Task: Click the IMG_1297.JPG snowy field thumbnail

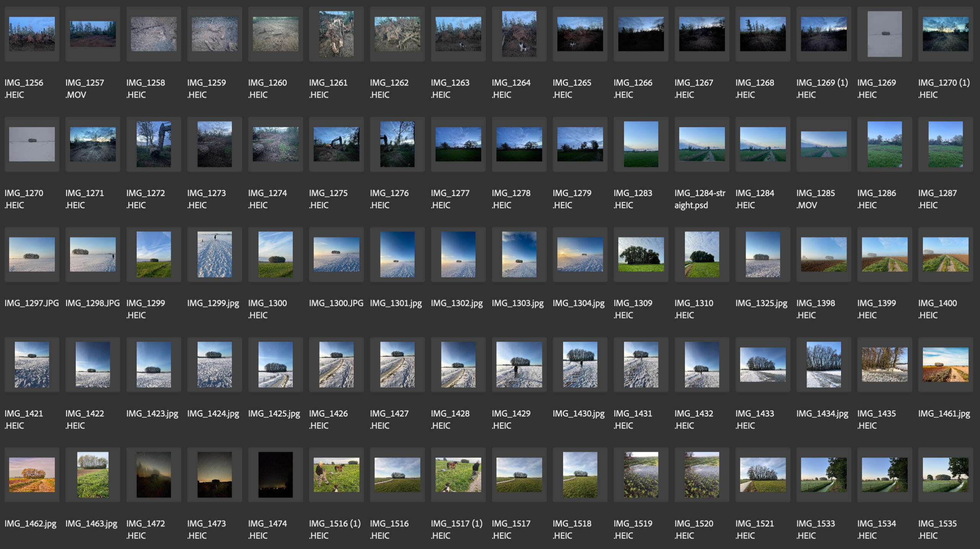Action: [32, 254]
